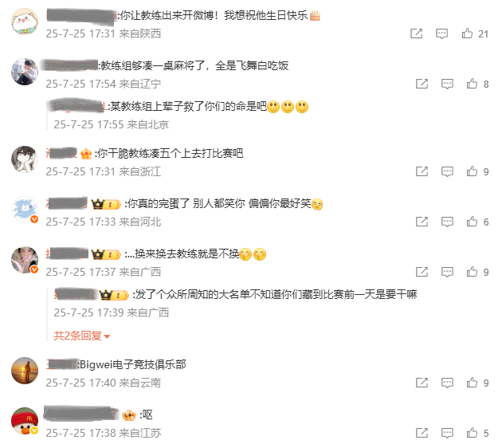Reply to the 17:33 Hebei comment
This screenshot has height=448, width=502.
(447, 222)
